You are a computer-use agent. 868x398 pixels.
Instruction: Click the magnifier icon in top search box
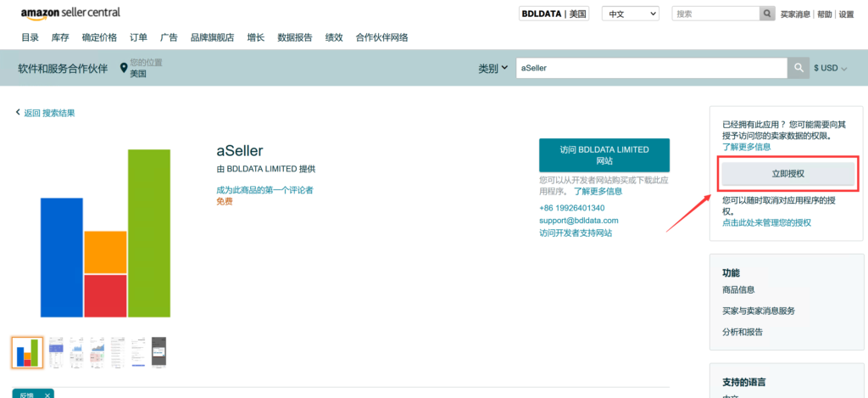pos(766,14)
